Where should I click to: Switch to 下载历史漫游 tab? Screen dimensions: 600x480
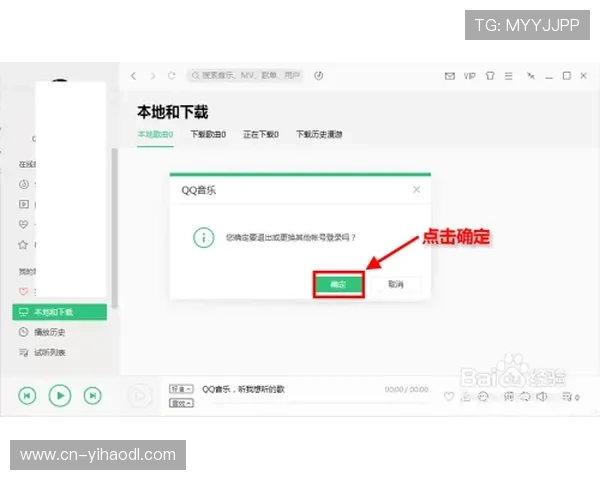point(319,135)
